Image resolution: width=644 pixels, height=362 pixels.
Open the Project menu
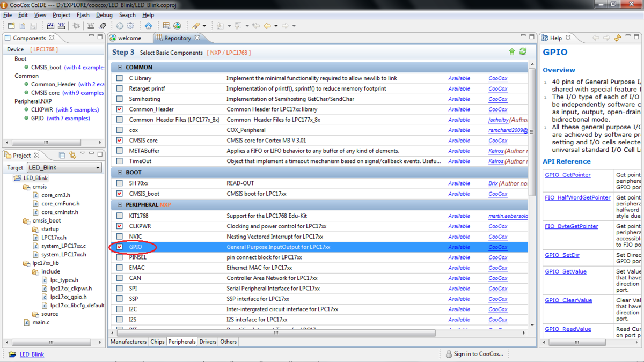(x=61, y=15)
